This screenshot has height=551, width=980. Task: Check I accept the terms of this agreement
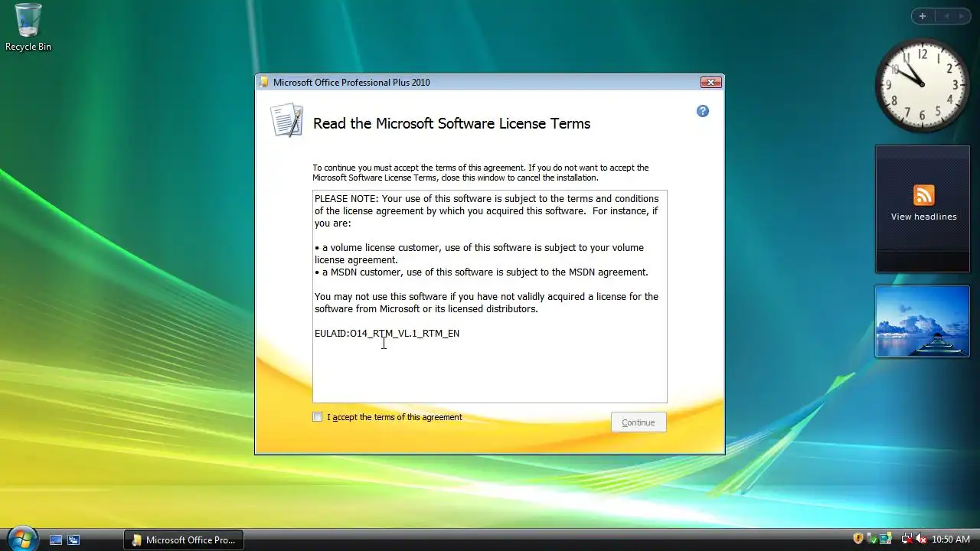coord(318,417)
